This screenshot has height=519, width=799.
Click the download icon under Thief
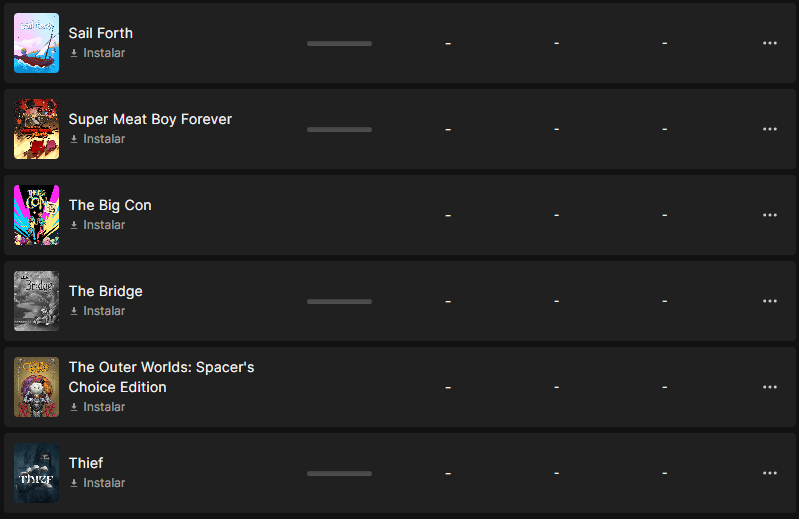pos(74,483)
